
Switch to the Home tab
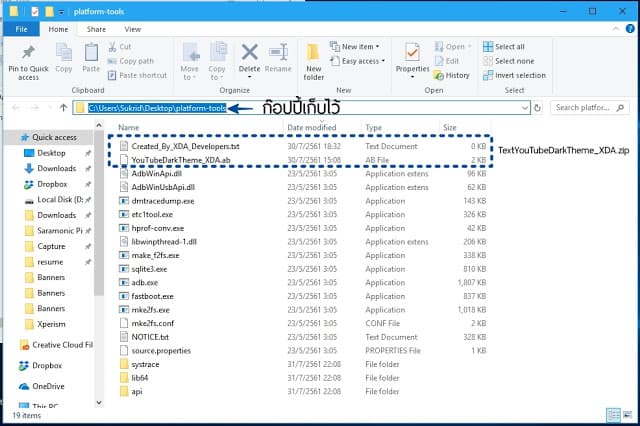point(58,29)
